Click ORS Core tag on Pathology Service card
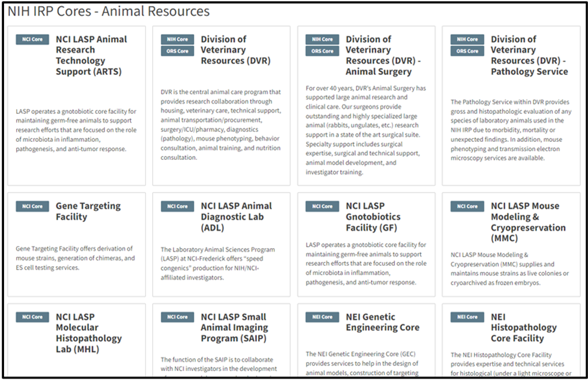This screenshot has height=380, width=588. (x=467, y=51)
